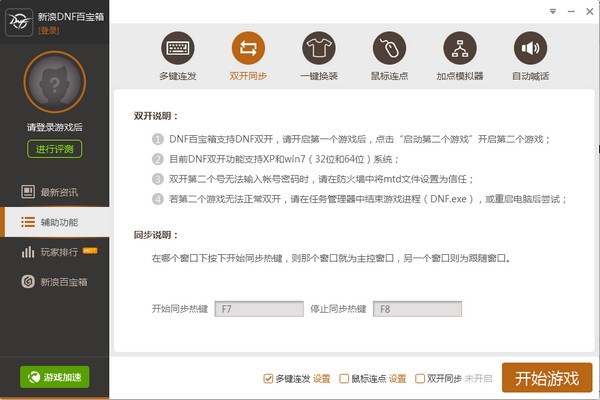Click the 开始游戏 button
Viewport: 600px width, 400px height.
pyautogui.click(x=547, y=378)
